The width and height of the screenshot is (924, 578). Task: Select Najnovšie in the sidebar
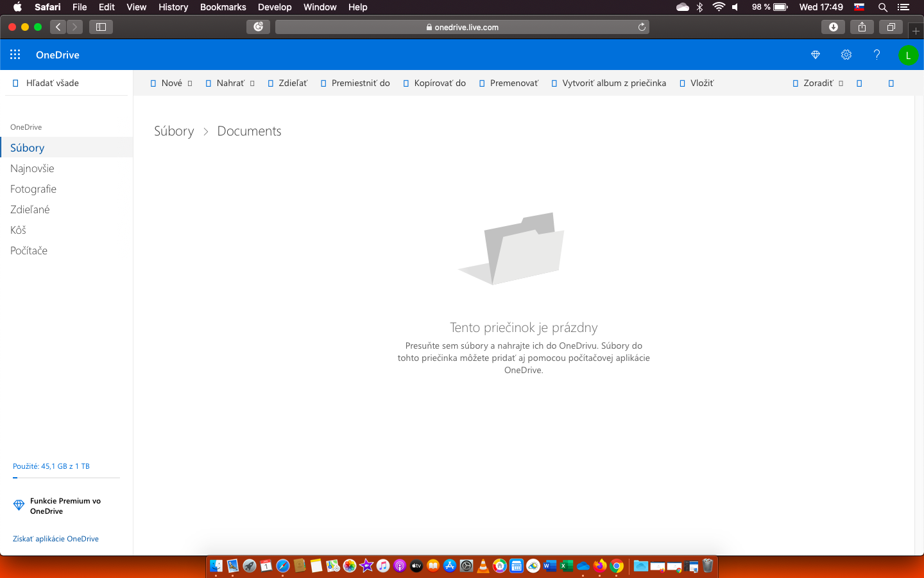coord(32,168)
